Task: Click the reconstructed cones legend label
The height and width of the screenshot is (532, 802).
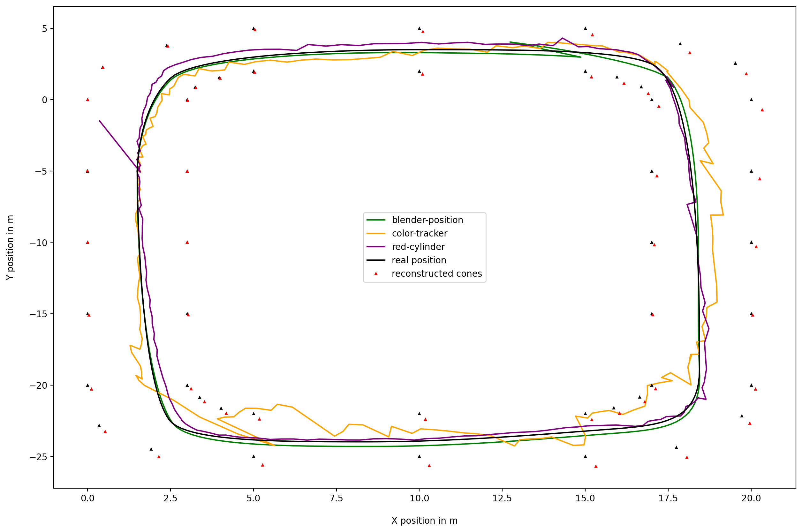Action: tap(436, 274)
